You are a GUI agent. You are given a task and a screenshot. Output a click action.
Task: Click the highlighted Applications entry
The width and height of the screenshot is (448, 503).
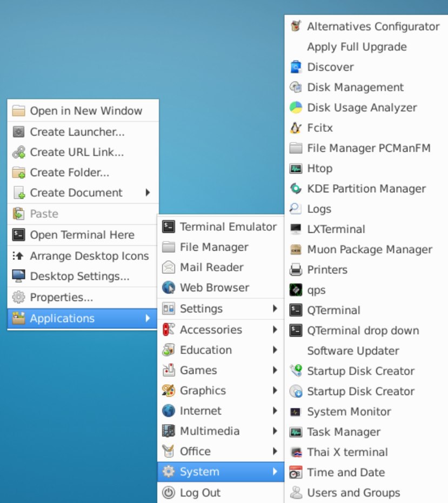pos(82,318)
